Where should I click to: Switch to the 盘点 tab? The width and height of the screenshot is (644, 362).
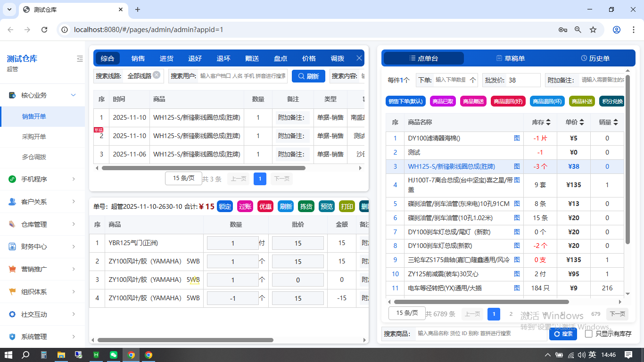pos(281,58)
